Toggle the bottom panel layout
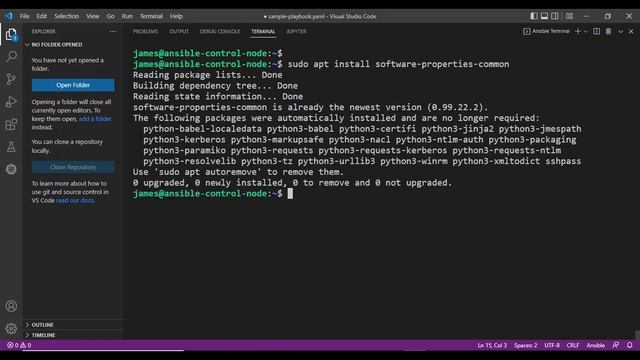 click(x=544, y=16)
